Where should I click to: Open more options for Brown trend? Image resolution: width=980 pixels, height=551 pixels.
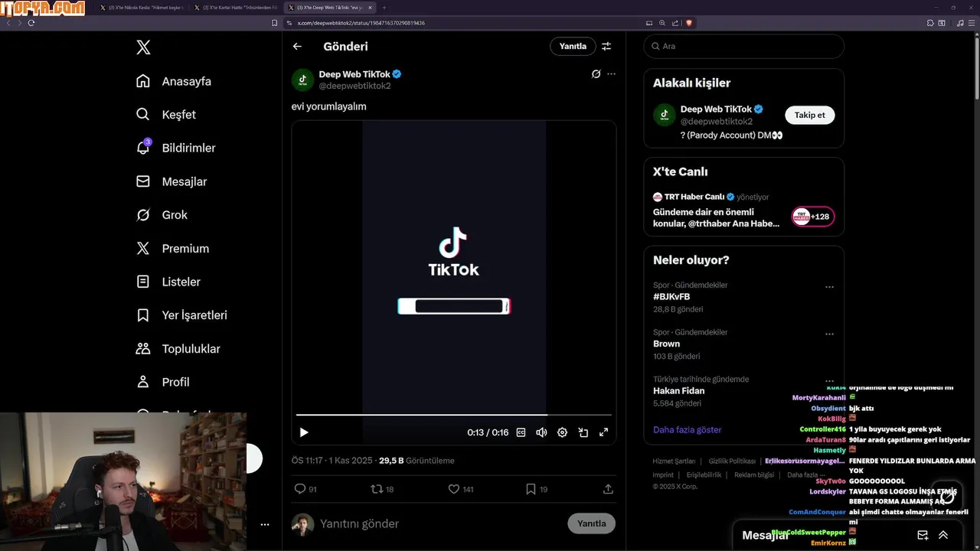[829, 334]
